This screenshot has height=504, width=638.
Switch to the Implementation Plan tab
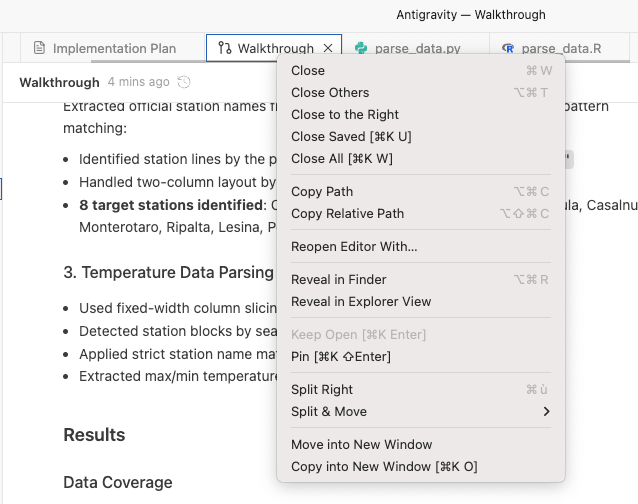click(113, 48)
